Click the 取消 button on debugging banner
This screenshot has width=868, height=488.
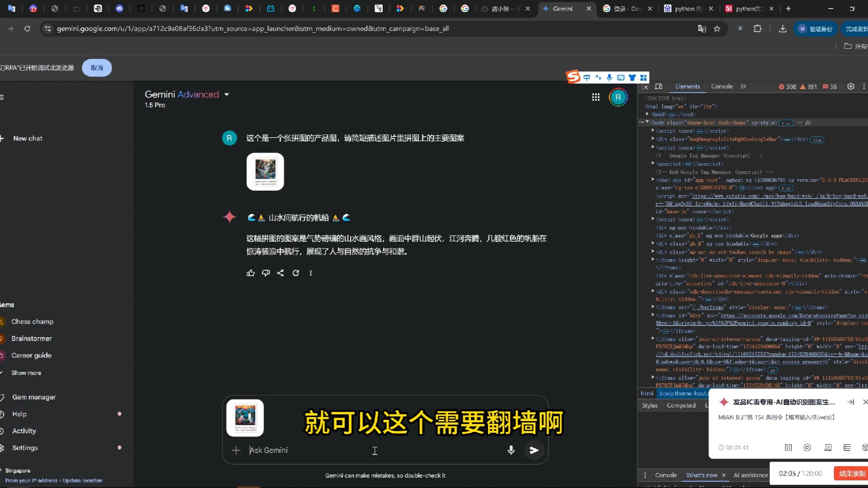click(97, 68)
